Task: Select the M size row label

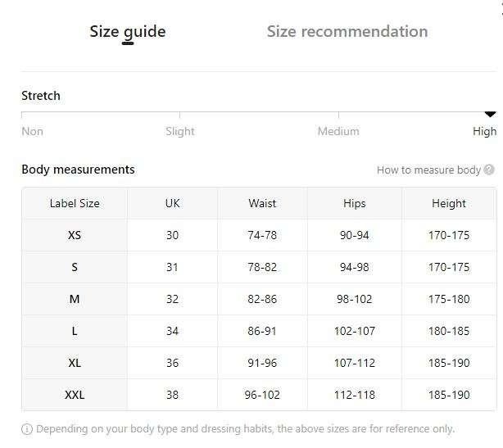Action: point(75,299)
